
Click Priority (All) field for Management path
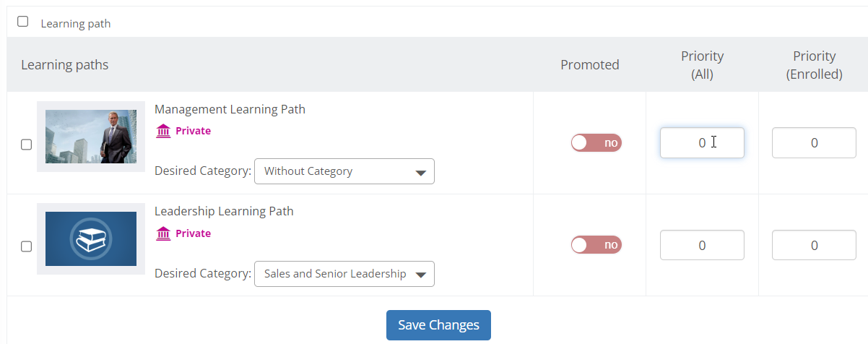click(x=702, y=143)
